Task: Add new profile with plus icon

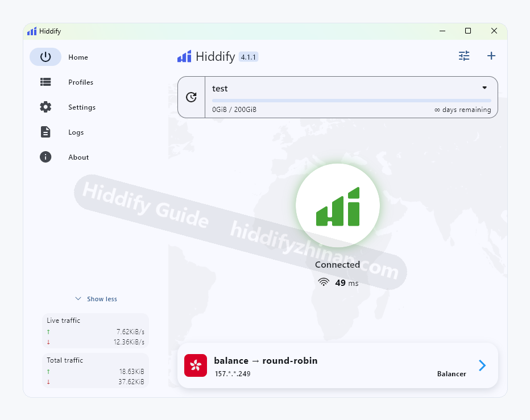Action: coord(491,56)
